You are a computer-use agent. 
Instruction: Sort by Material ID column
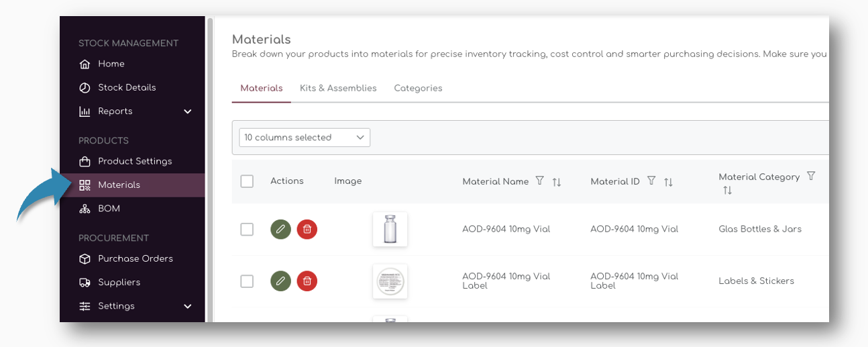click(668, 182)
